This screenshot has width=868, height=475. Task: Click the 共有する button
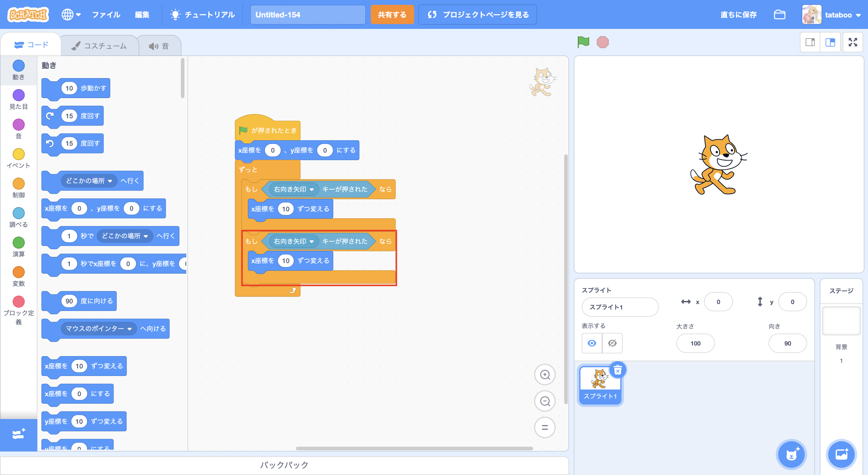click(x=392, y=15)
